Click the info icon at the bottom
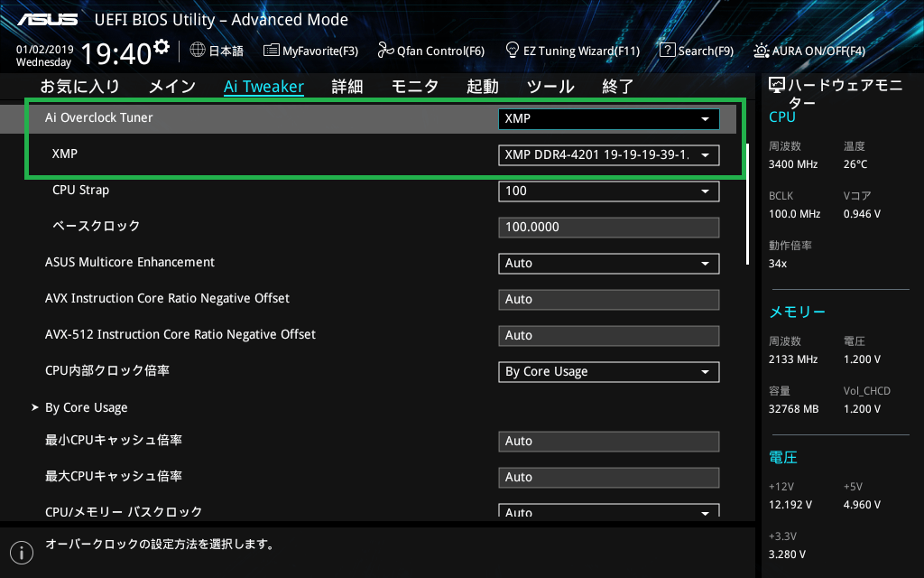924x578 pixels. [x=22, y=552]
